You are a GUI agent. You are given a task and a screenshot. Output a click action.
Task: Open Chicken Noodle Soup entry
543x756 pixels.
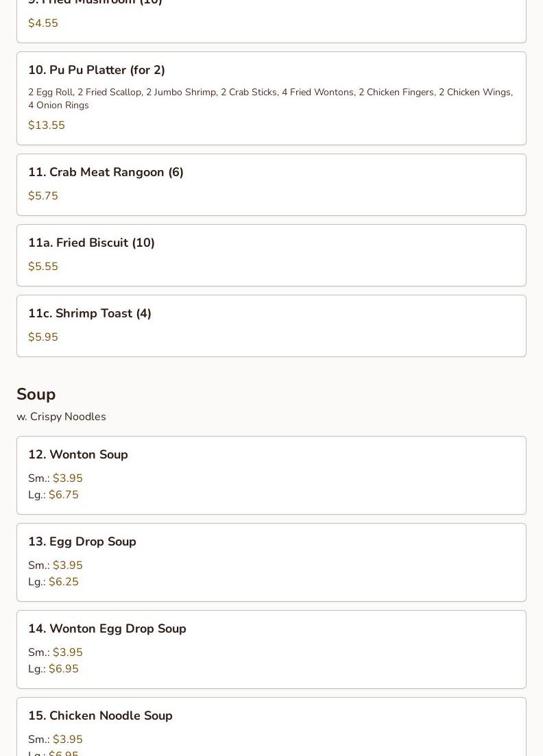coord(100,716)
